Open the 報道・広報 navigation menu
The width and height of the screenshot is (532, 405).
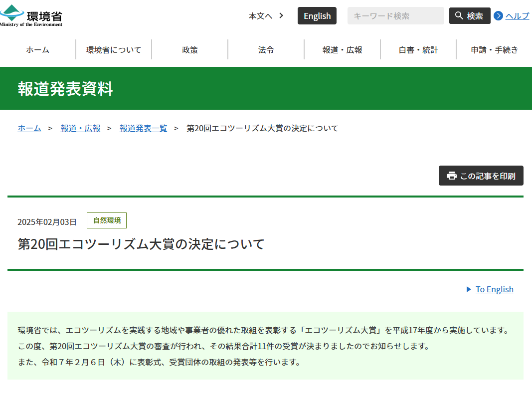(342, 49)
